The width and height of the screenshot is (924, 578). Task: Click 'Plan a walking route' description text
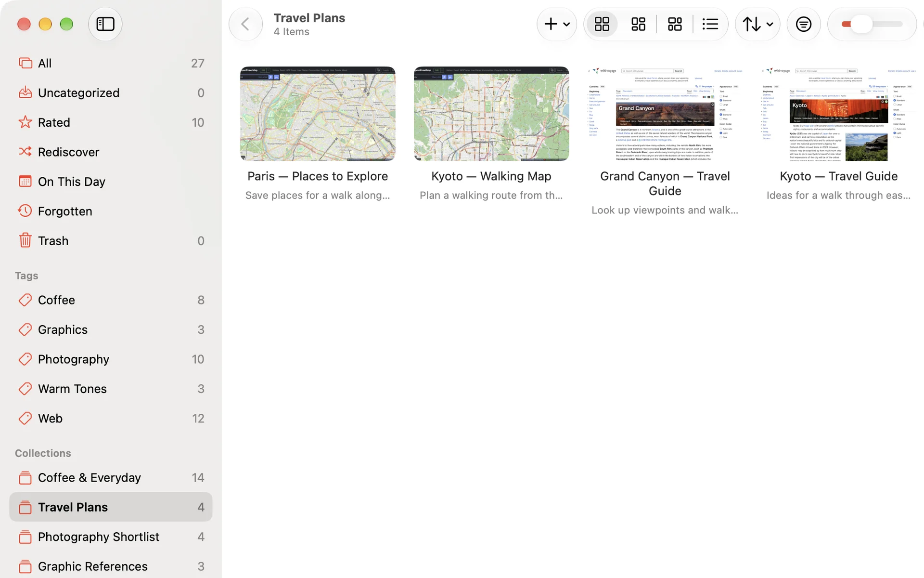(491, 195)
